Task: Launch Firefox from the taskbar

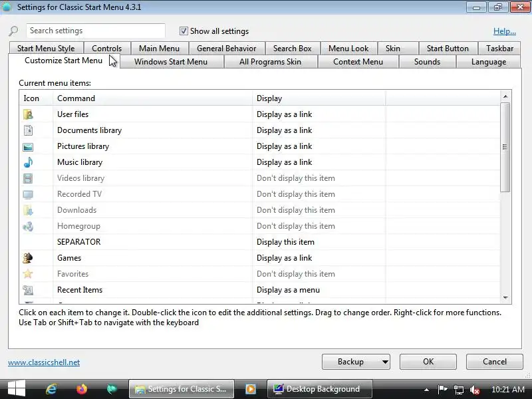Action: 82,389
